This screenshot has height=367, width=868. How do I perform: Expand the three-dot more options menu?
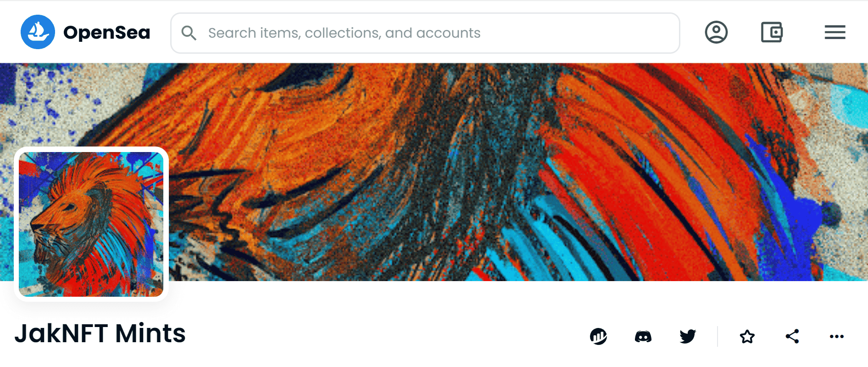coord(837,337)
